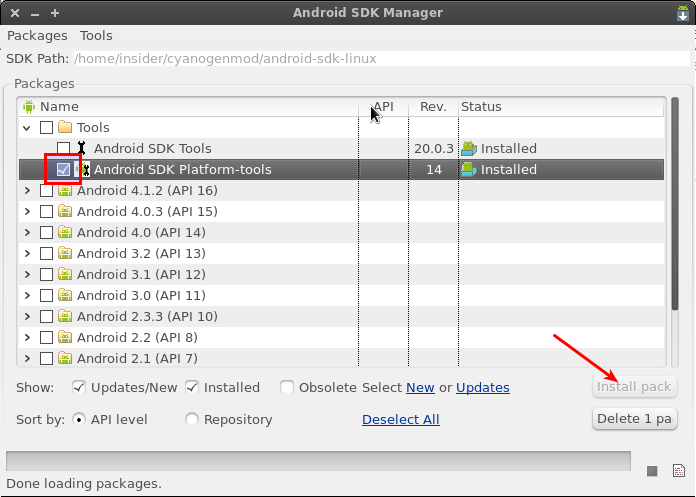Click the Android 3.2 (API 13) package icon
This screenshot has width=696, height=497.
[x=65, y=253]
